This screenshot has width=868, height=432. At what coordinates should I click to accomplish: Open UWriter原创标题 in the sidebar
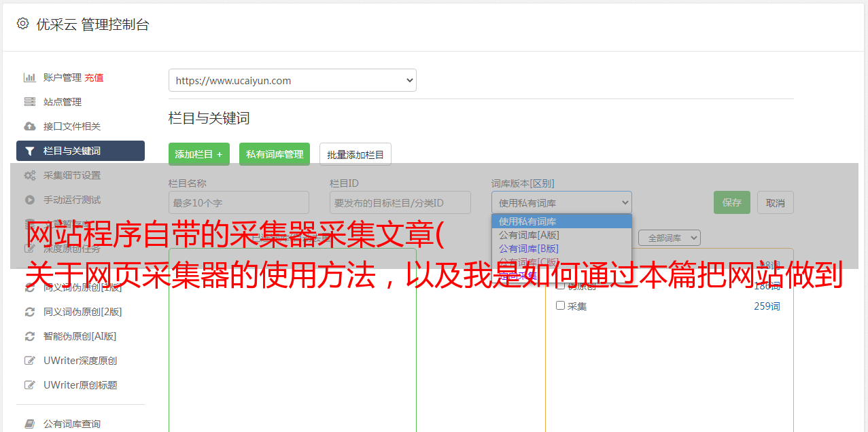(x=80, y=385)
